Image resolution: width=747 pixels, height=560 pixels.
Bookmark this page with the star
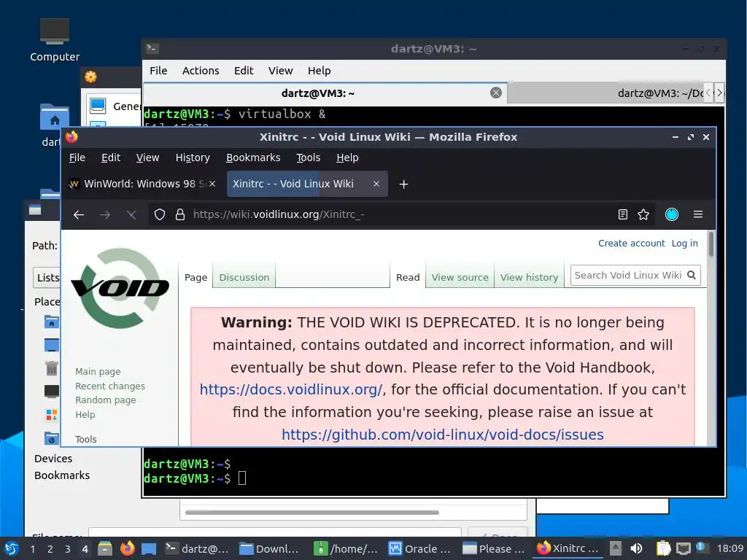(643, 215)
